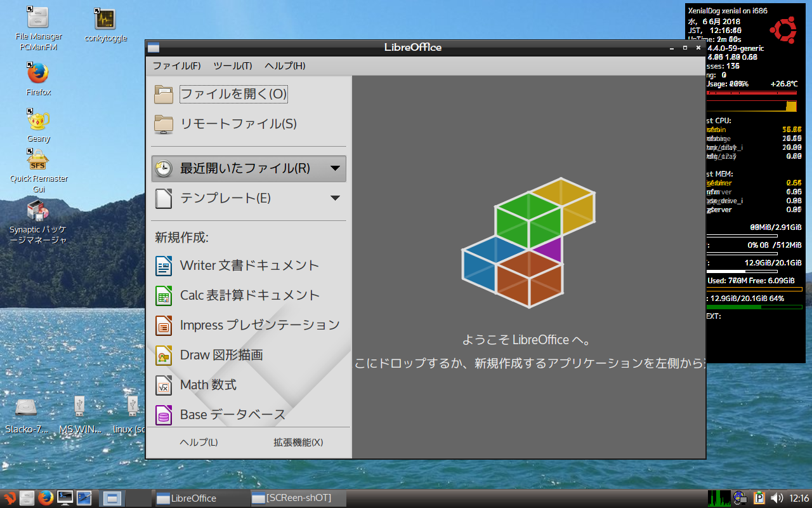Start a new Impress プレゼンテーション
The image size is (812, 508).
point(247,325)
